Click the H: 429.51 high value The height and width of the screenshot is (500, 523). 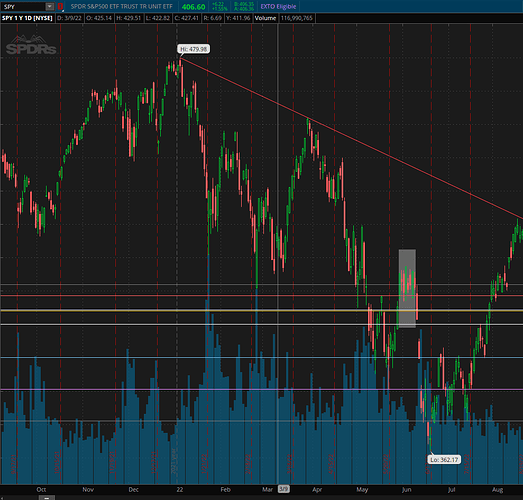[x=128, y=18]
